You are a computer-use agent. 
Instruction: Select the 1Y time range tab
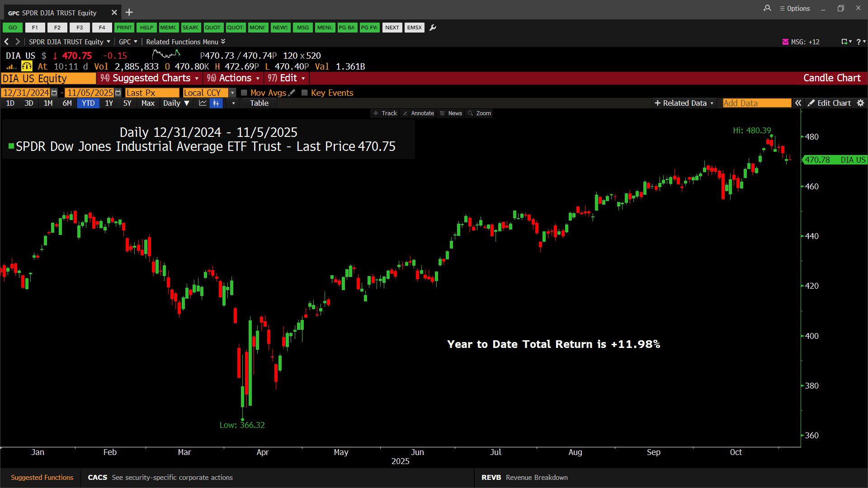click(x=109, y=103)
